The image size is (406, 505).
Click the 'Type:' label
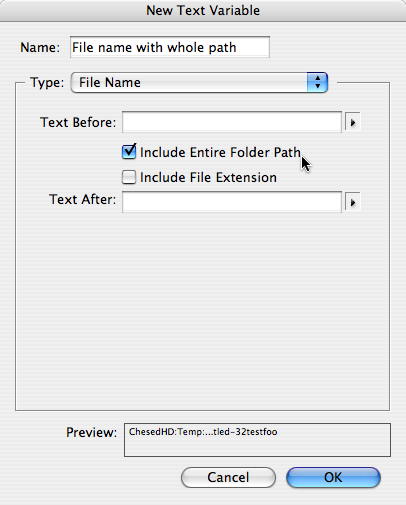tap(47, 82)
